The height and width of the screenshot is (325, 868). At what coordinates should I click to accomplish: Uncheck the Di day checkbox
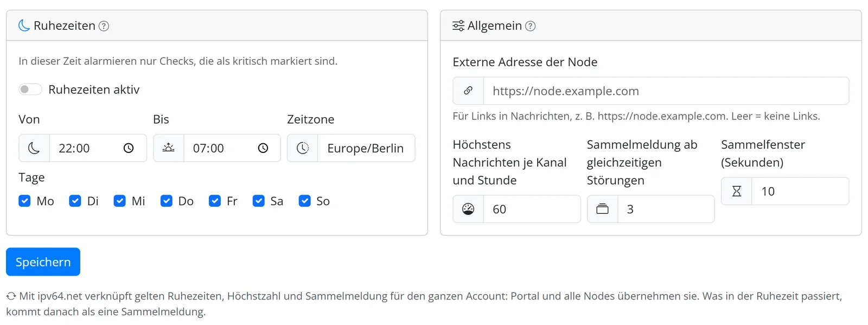(x=75, y=201)
